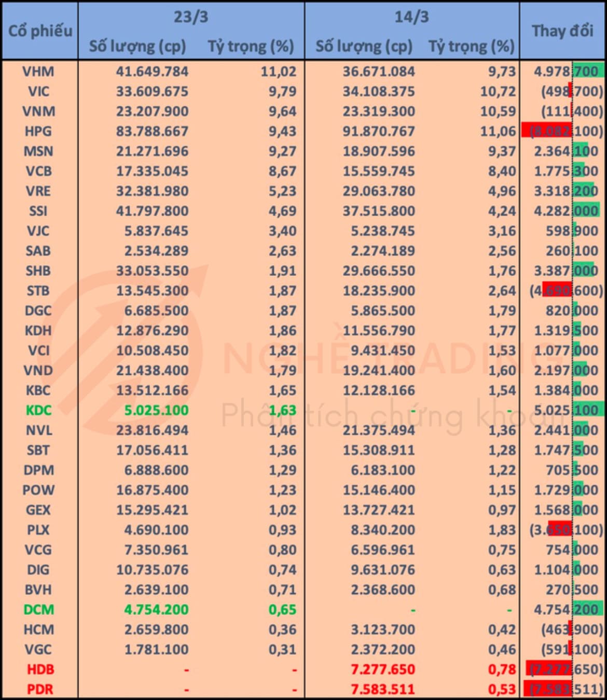
Task: Select PDR weight value 0,53
Action: [x=502, y=690]
